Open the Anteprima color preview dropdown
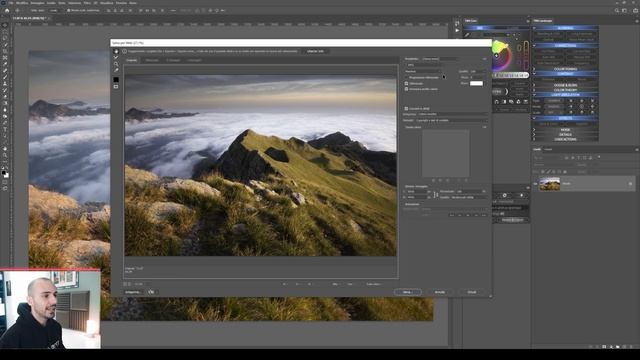Screen dimensions: 640x360 (452, 115)
